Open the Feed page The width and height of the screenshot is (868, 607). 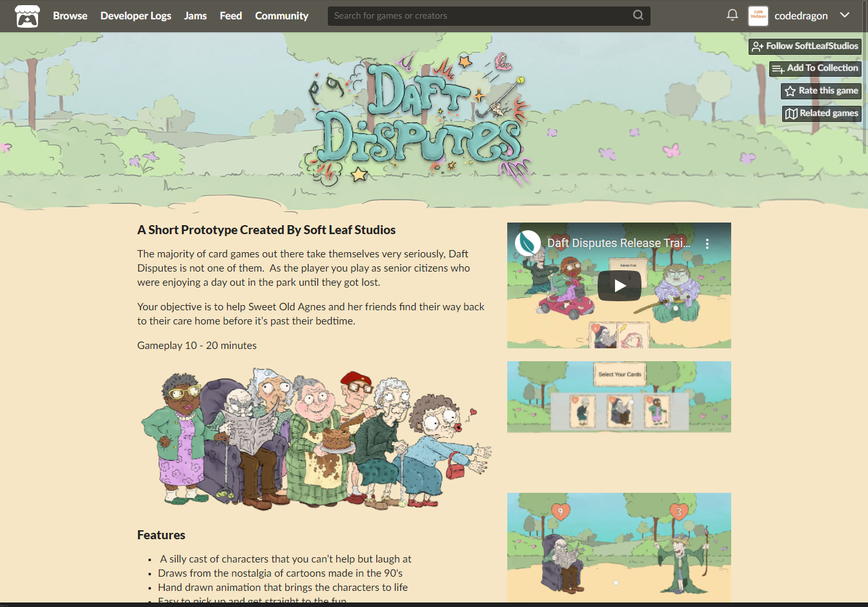(x=231, y=15)
